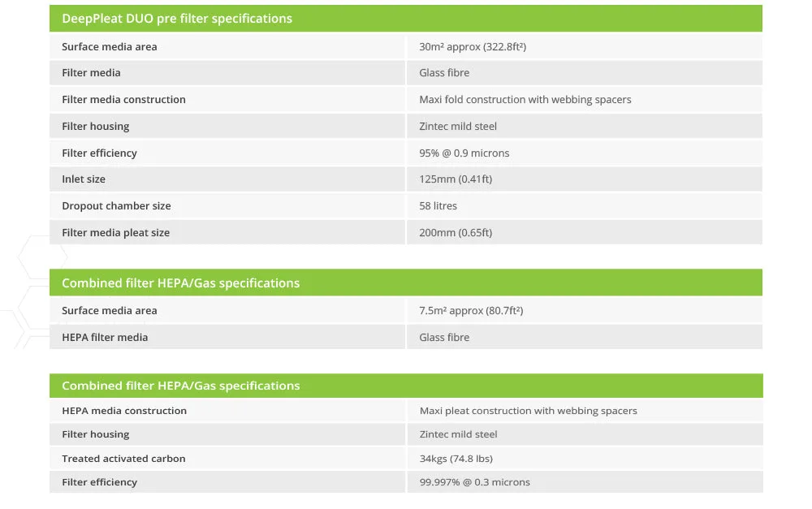Image resolution: width=812 pixels, height=509 pixels.
Task: Click the '125mm (0.41ft)' value cell
Action: point(585,179)
